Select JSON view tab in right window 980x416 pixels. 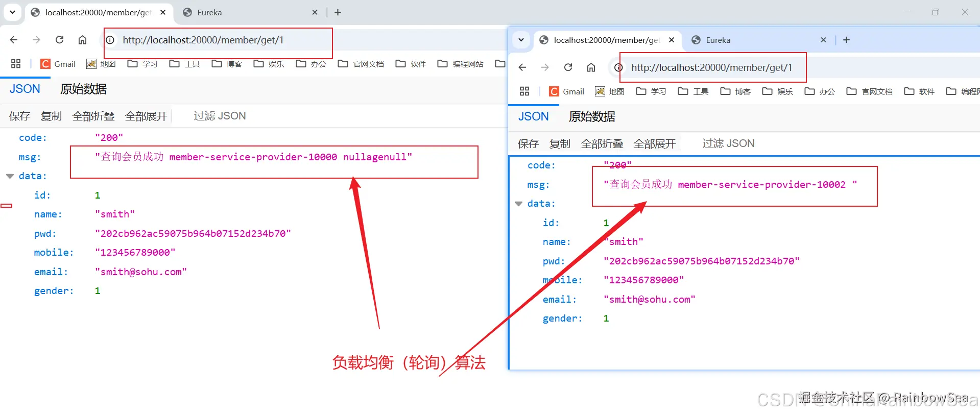533,117
